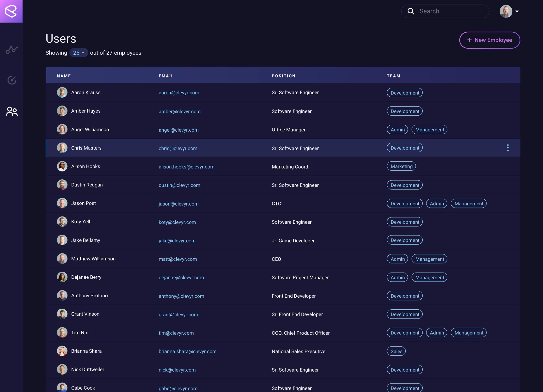This screenshot has width=543, height=392.
Task: Click the search magnifier icon
Action: [411, 11]
